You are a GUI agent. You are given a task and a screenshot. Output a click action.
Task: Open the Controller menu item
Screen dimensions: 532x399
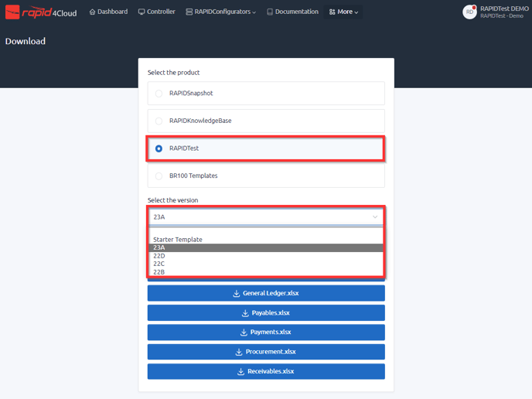pyautogui.click(x=157, y=12)
